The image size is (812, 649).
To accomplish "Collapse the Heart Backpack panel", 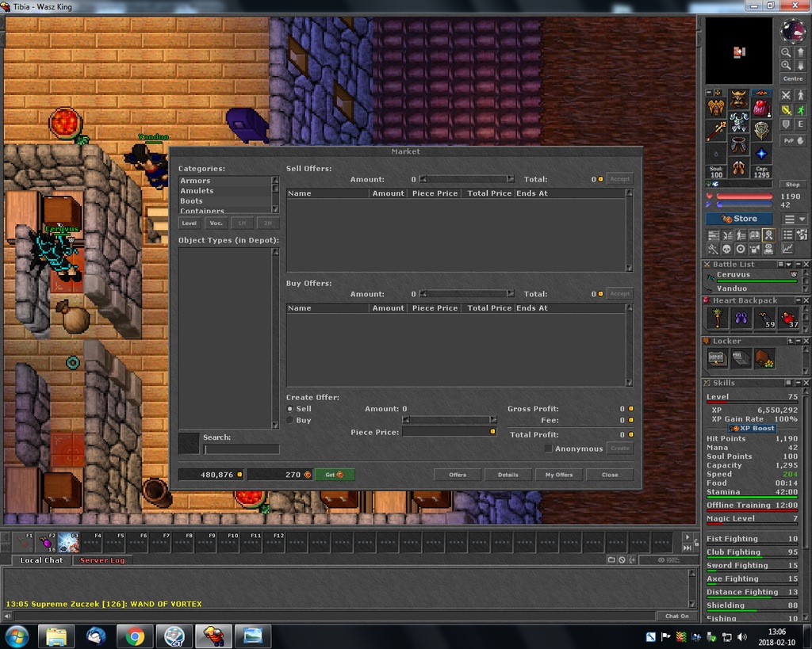I will click(x=798, y=300).
